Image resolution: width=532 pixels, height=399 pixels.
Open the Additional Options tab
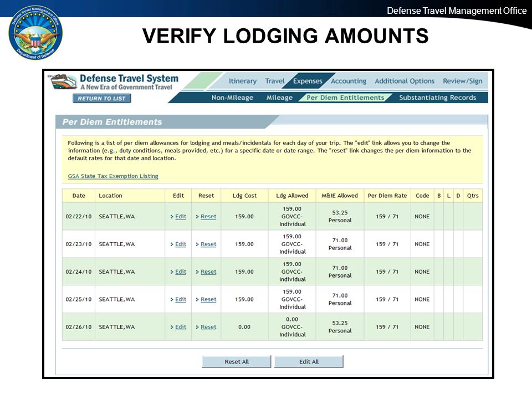(405, 81)
